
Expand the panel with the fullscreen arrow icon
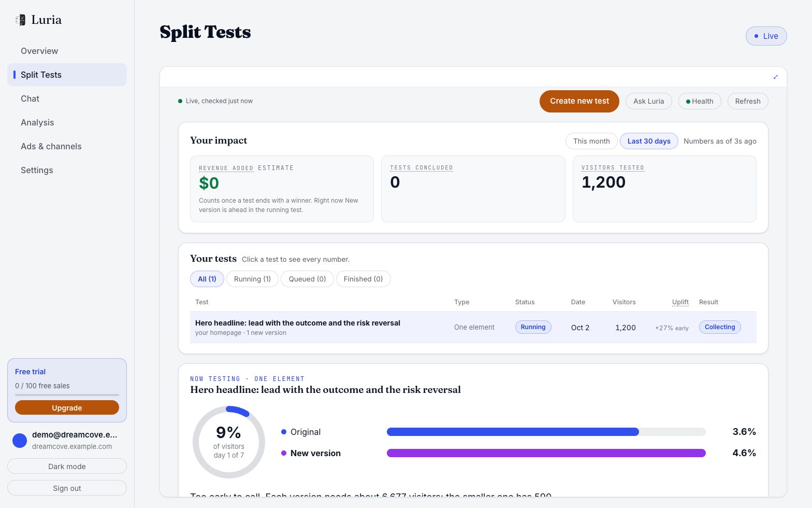[x=776, y=77]
